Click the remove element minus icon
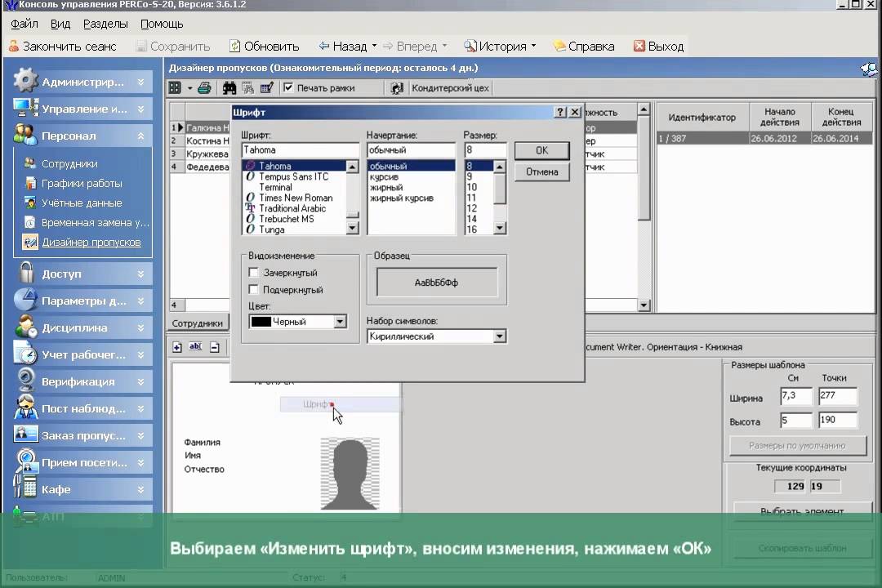Image resolution: width=882 pixels, height=588 pixels. [214, 347]
